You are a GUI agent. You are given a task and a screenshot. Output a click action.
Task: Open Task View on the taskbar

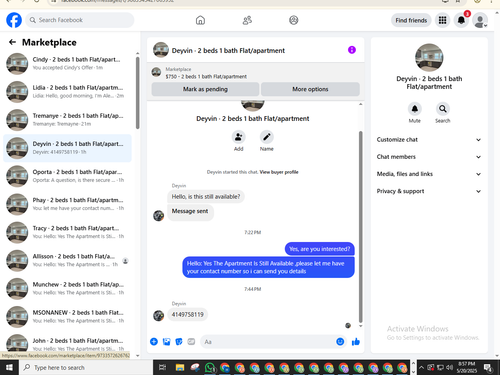(163, 367)
